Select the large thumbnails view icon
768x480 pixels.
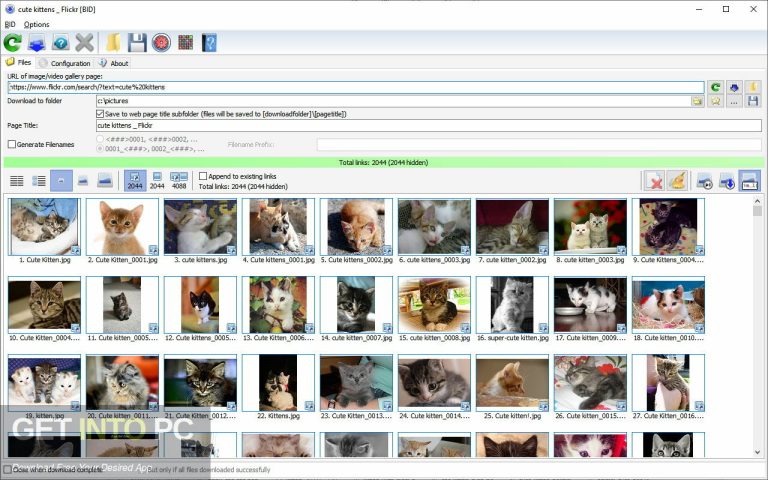click(x=105, y=181)
